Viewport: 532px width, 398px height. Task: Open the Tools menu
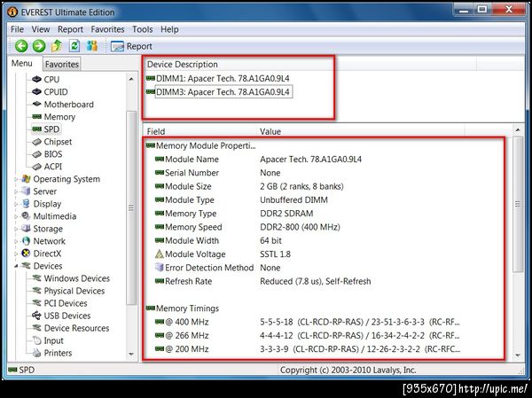click(143, 29)
